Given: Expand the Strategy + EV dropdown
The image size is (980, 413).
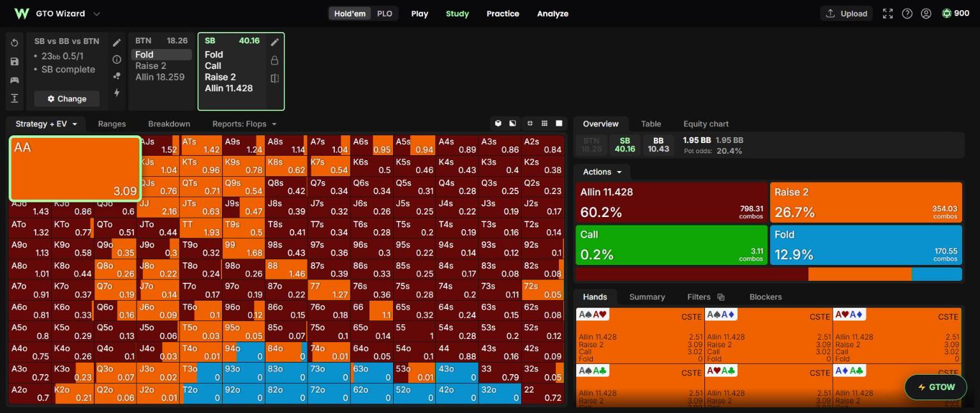Looking at the screenshot, I should tap(46, 124).
